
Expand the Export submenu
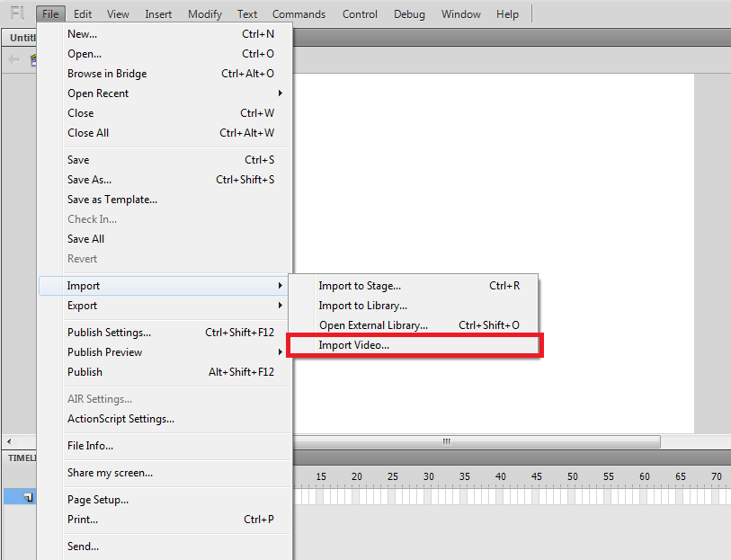[165, 306]
